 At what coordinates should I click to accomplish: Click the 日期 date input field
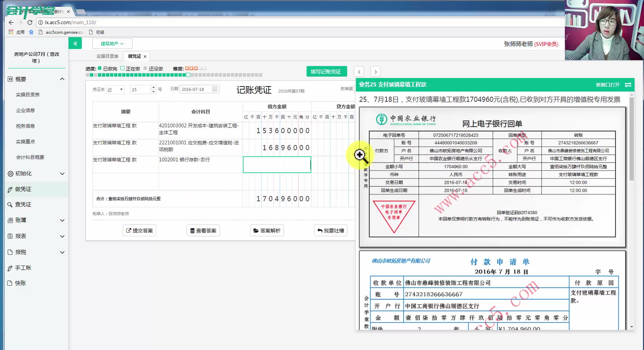tap(199, 89)
